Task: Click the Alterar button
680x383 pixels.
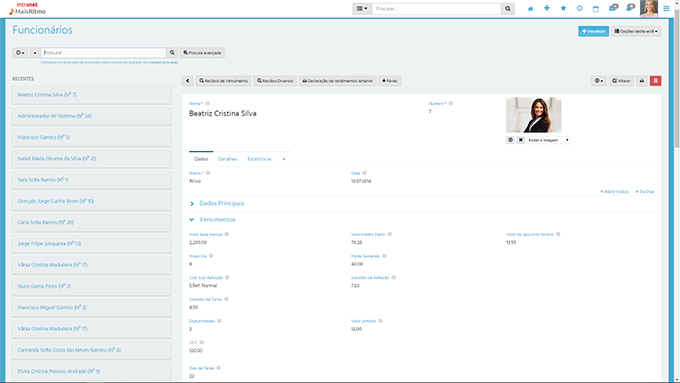Action: coord(621,81)
